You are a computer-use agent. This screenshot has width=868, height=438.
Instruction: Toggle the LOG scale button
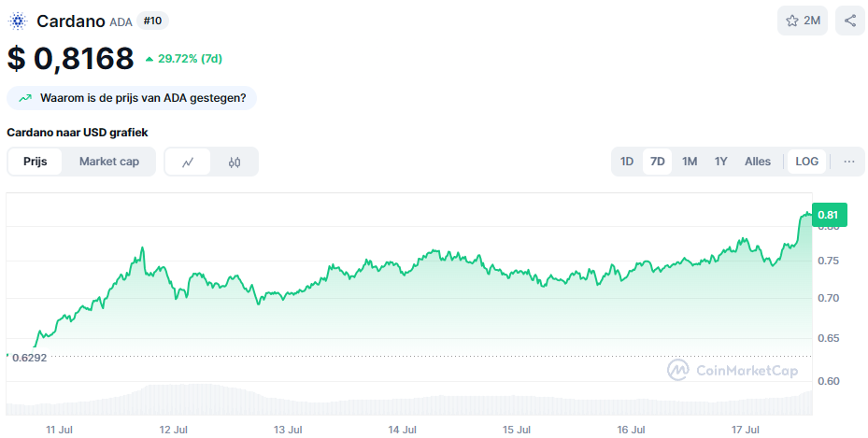(x=806, y=162)
